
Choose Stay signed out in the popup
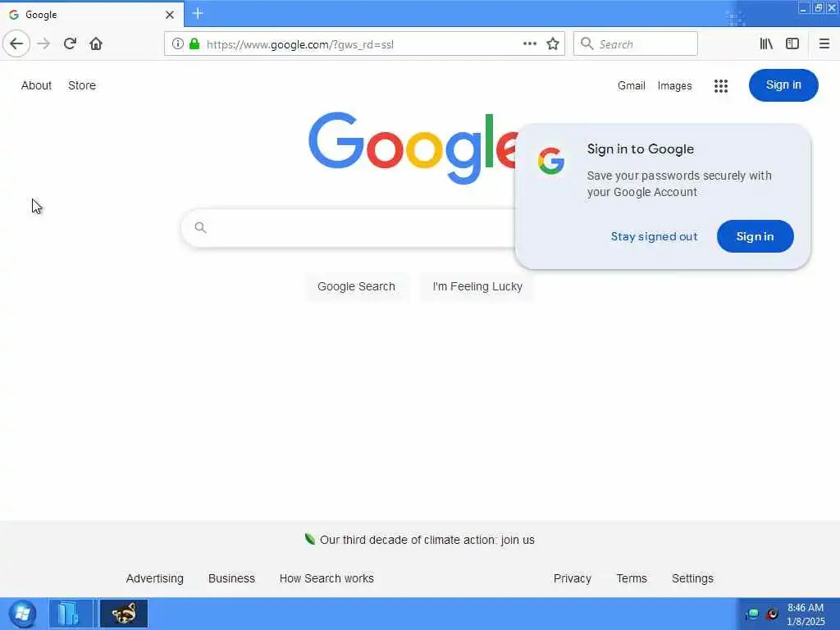[654, 237]
